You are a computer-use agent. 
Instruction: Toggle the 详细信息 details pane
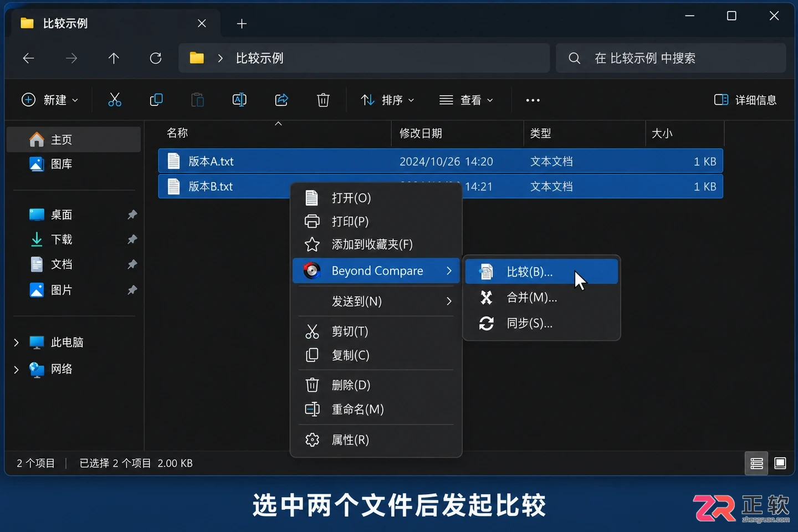pyautogui.click(x=745, y=100)
